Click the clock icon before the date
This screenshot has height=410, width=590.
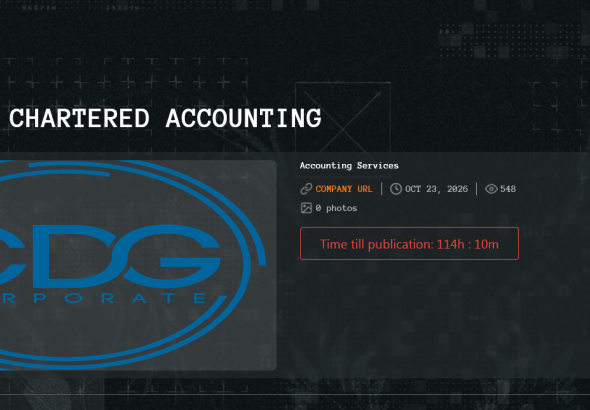pyautogui.click(x=396, y=189)
